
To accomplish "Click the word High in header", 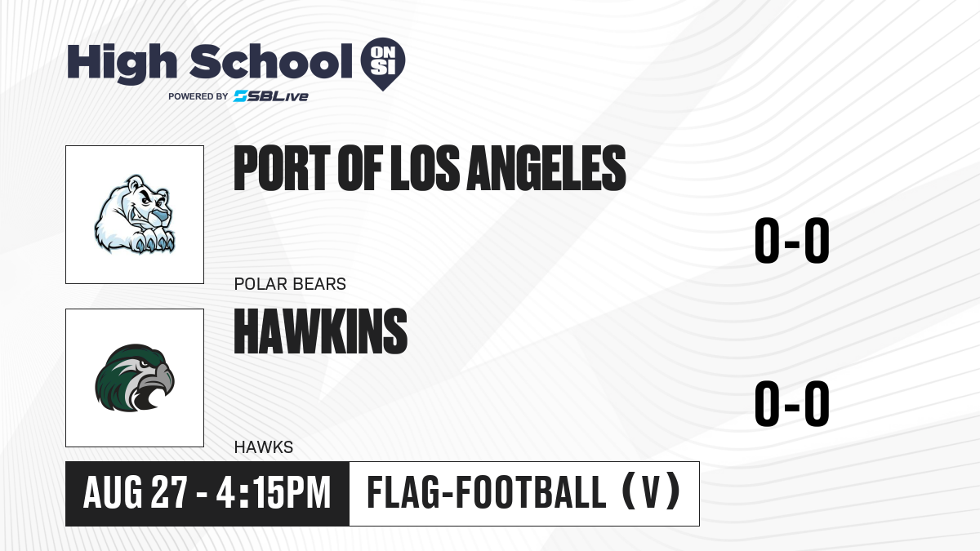I will [x=122, y=62].
